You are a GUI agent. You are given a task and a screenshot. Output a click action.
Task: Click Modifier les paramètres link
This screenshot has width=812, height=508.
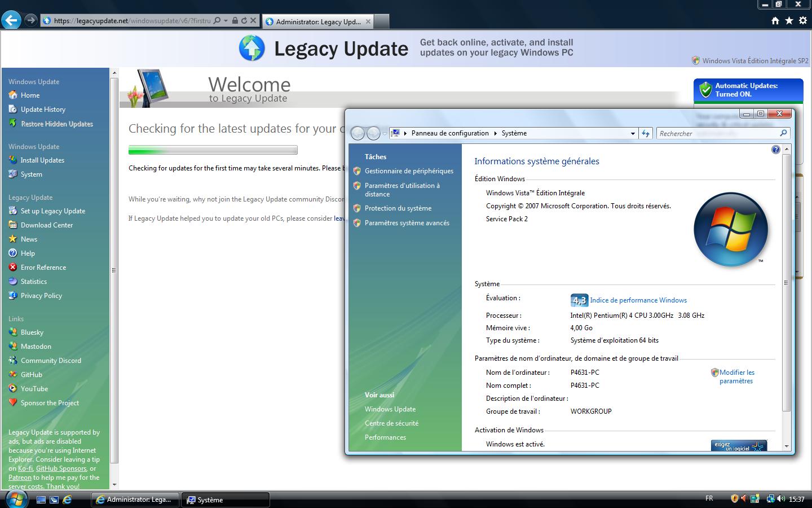736,376
